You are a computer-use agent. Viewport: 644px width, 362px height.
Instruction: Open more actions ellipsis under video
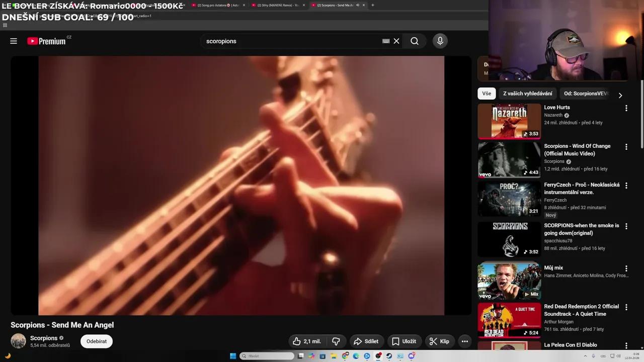pos(465,341)
